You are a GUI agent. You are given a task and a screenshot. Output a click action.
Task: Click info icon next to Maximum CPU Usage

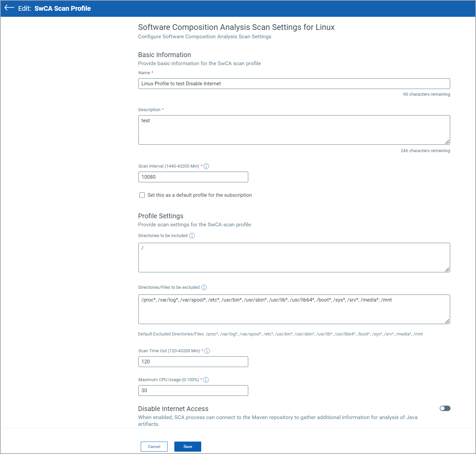(x=206, y=380)
